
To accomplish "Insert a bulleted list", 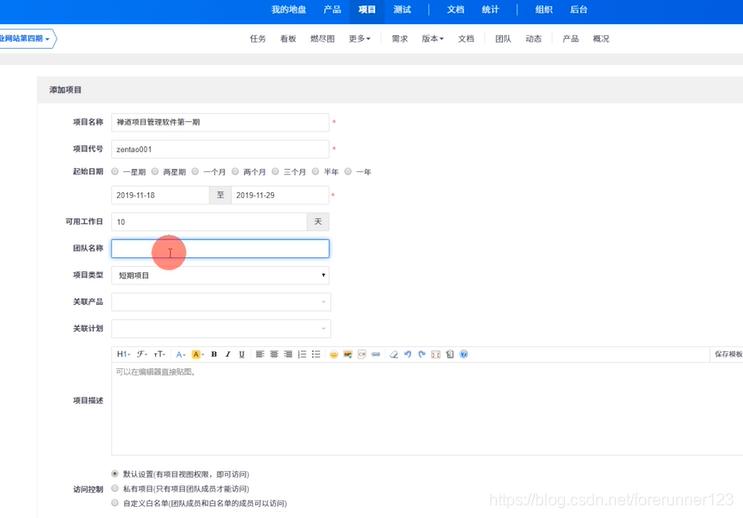I will point(316,354).
